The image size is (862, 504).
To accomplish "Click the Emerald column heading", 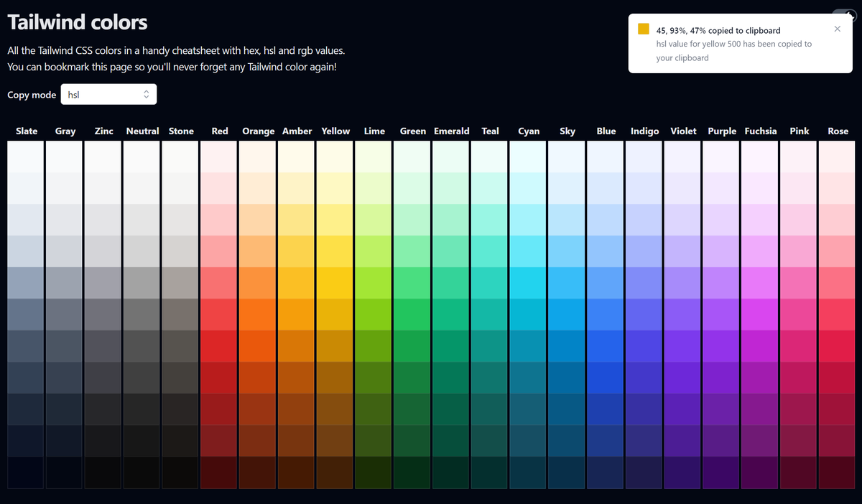I will 452,131.
